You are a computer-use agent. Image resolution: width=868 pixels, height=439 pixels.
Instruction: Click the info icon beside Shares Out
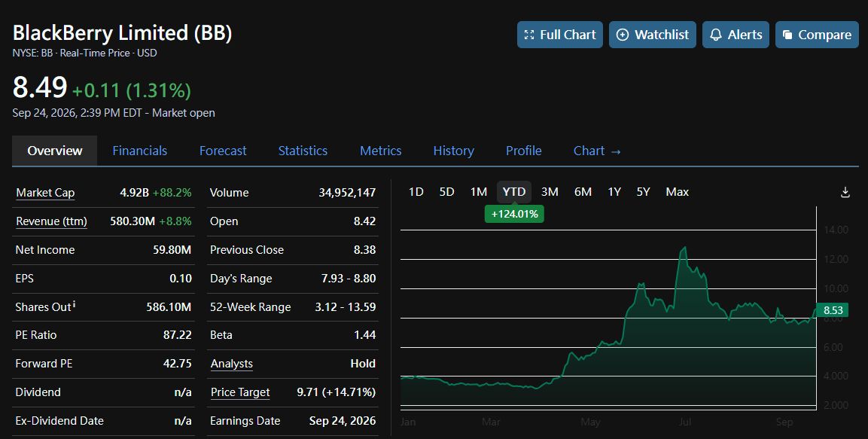pyautogui.click(x=75, y=304)
